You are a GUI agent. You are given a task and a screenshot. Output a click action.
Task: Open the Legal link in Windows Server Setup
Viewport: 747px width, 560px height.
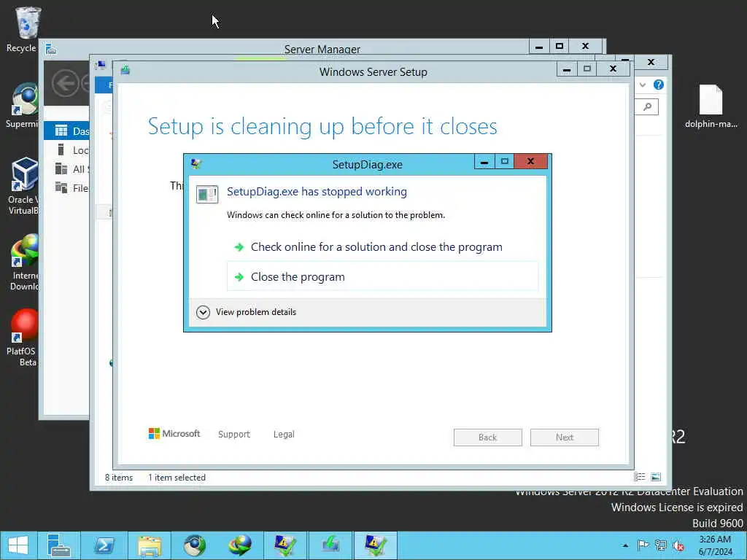point(284,435)
